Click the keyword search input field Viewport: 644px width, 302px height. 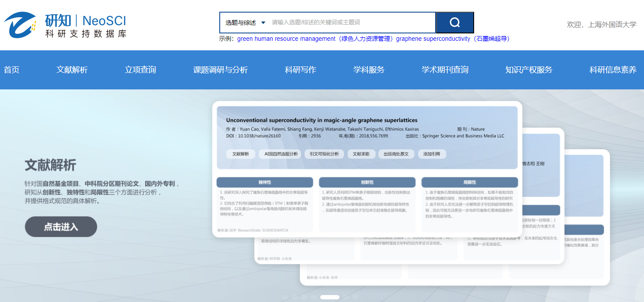pyautogui.click(x=351, y=23)
